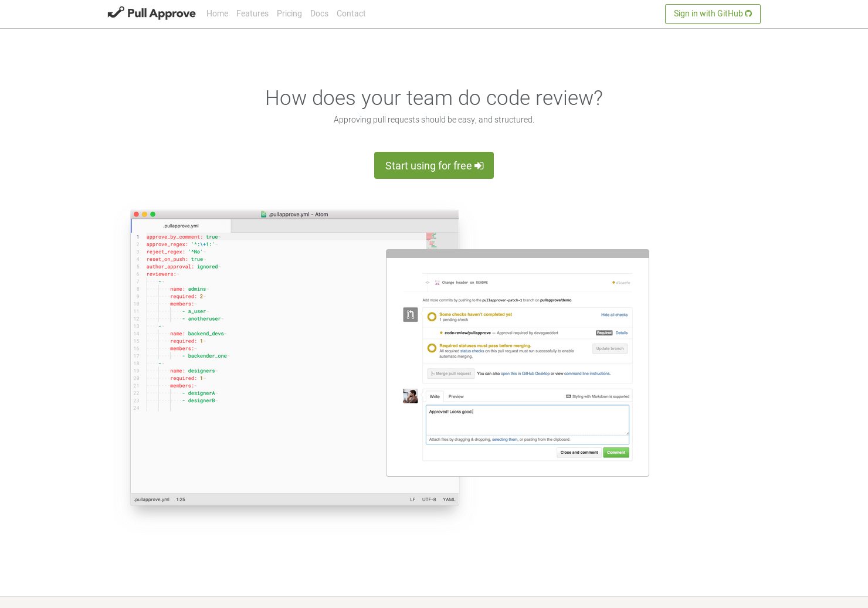Click the 'command line instructions' link

[587, 373]
